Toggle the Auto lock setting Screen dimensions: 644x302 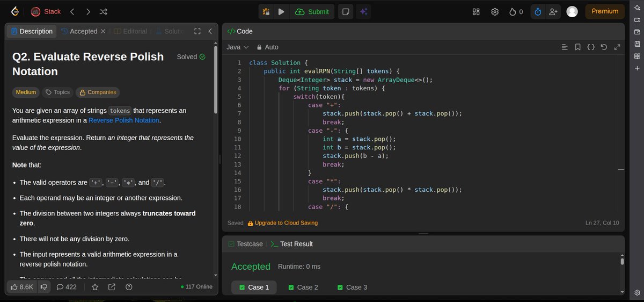pyautogui.click(x=267, y=47)
